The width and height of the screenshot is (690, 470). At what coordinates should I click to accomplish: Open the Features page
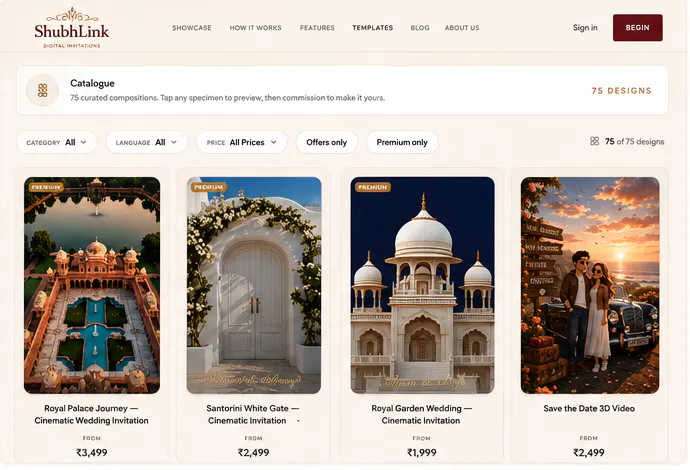317,28
